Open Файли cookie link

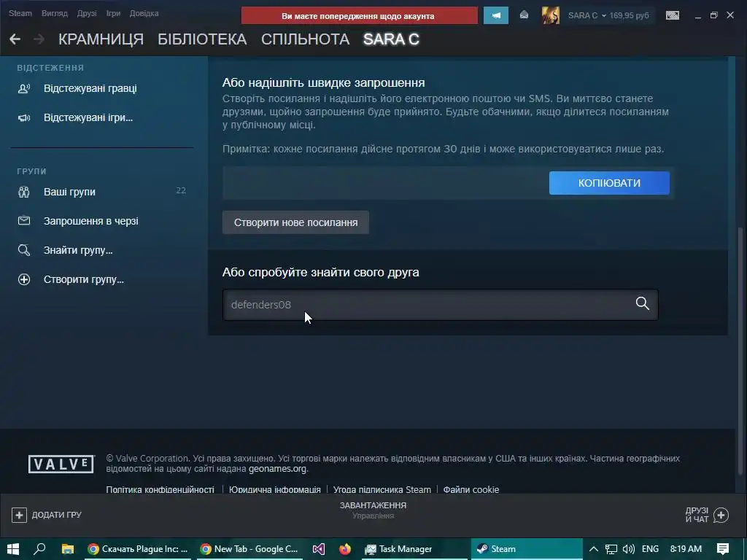(471, 489)
